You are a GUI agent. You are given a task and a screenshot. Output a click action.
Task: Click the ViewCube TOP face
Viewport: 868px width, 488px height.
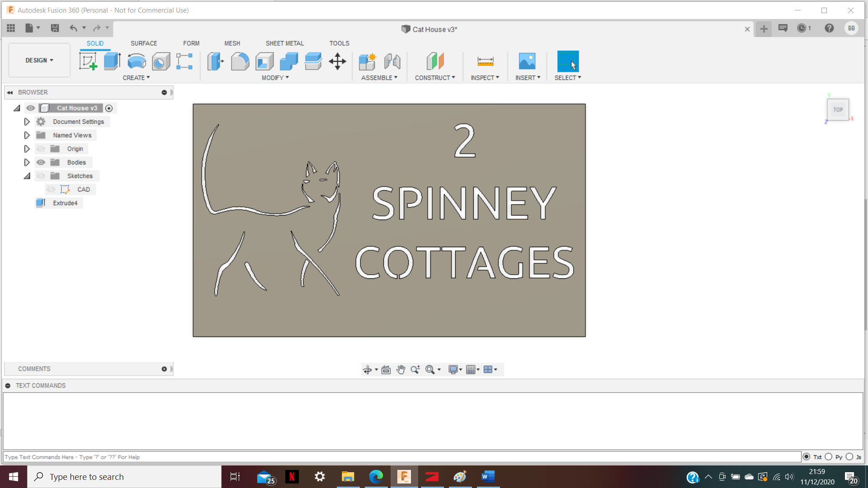tap(838, 110)
